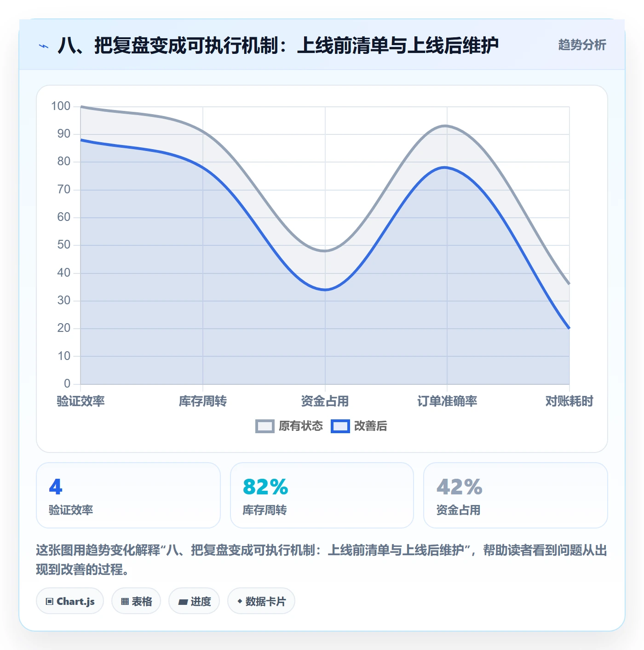
Task: Click the 42% value in the 资金占用 card
Action: [459, 487]
